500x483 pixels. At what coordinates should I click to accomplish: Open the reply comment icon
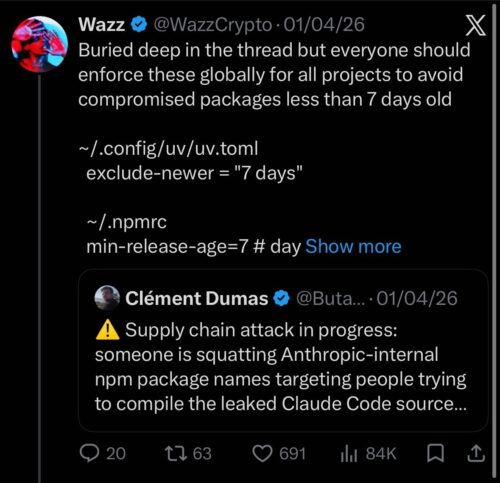tap(89, 453)
